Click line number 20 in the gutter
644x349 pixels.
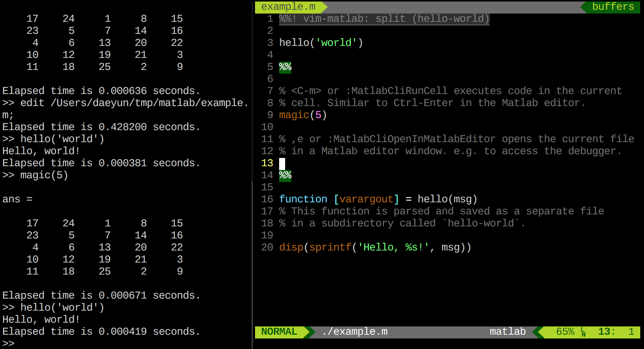[267, 247]
